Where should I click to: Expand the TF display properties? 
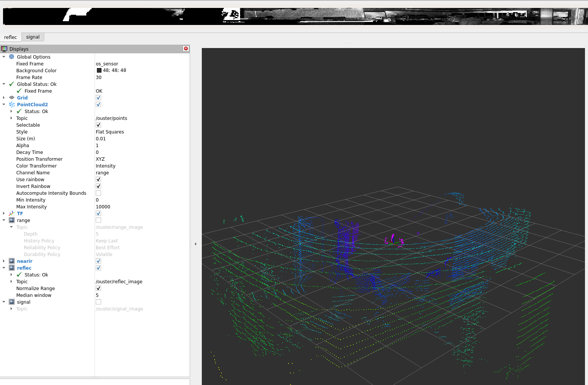pos(4,213)
